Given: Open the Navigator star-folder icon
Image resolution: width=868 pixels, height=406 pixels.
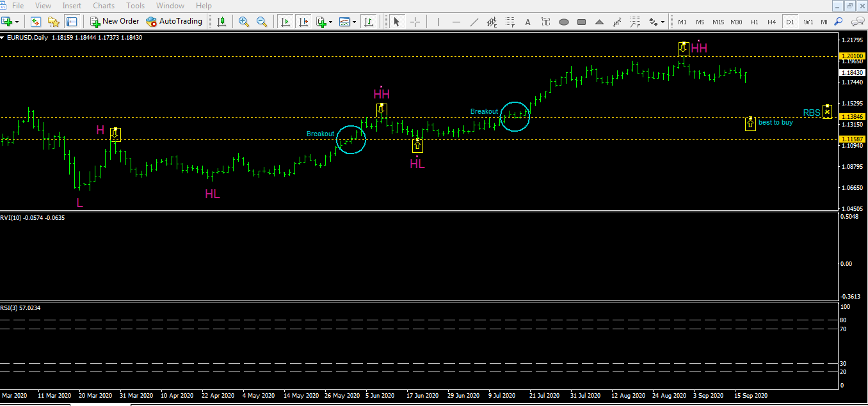Looking at the screenshot, I should (x=54, y=22).
